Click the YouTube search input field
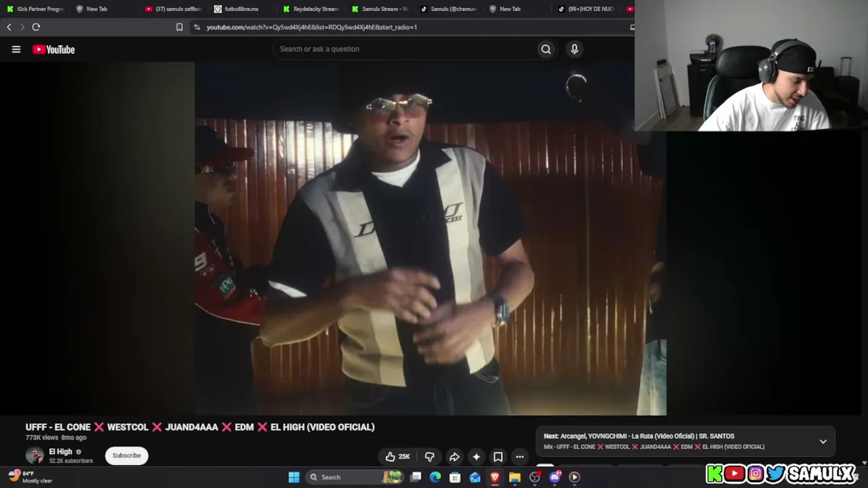 [x=406, y=49]
